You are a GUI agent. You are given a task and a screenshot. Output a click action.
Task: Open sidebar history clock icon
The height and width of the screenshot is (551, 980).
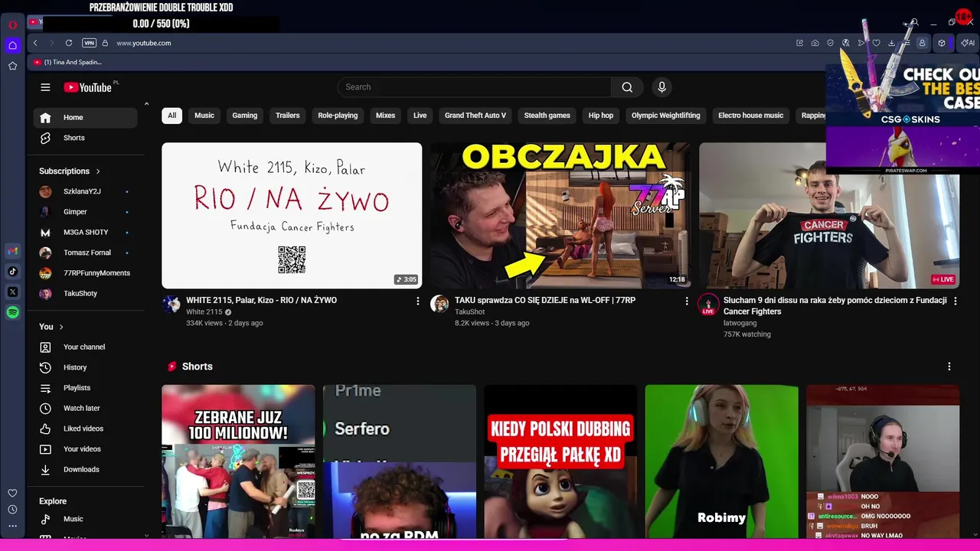point(12,510)
